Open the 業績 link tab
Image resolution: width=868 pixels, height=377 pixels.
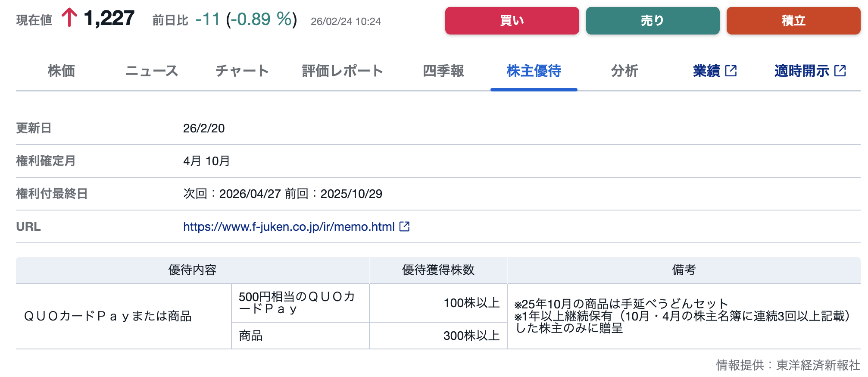(x=707, y=71)
